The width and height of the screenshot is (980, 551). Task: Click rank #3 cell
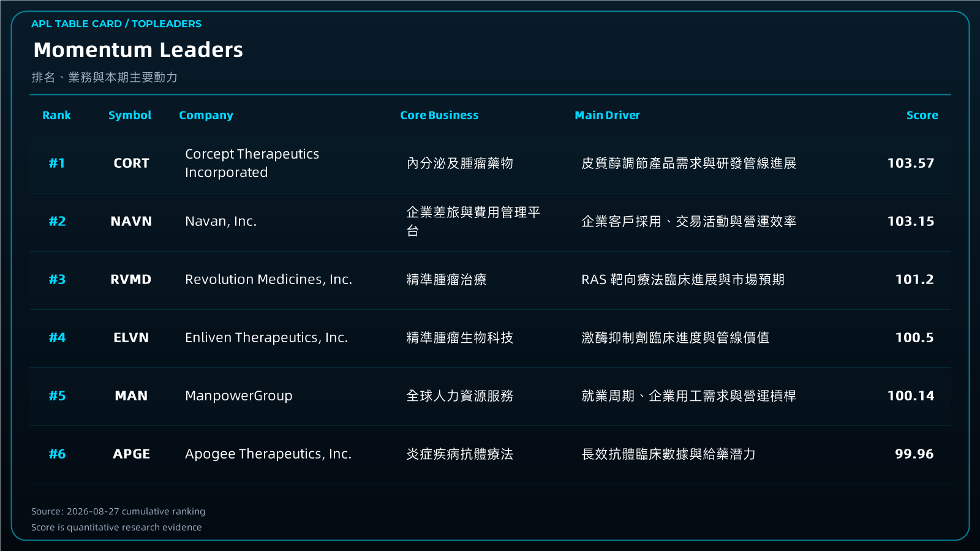coord(57,279)
